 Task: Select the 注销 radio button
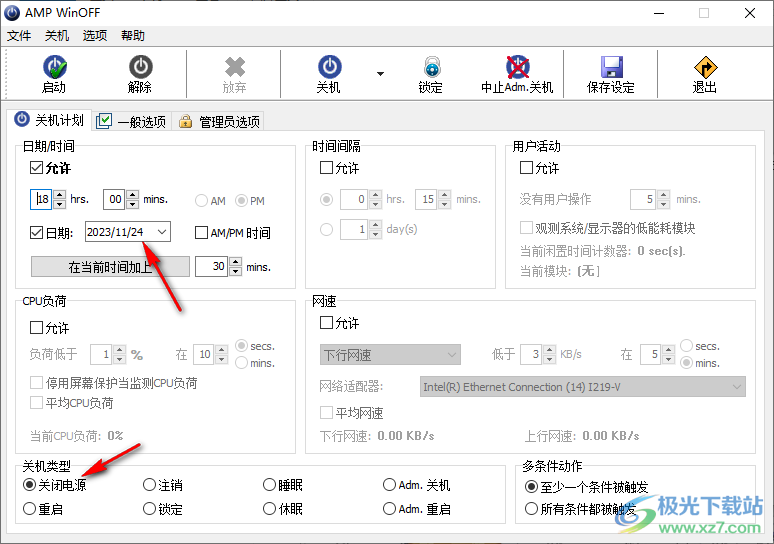click(x=149, y=485)
